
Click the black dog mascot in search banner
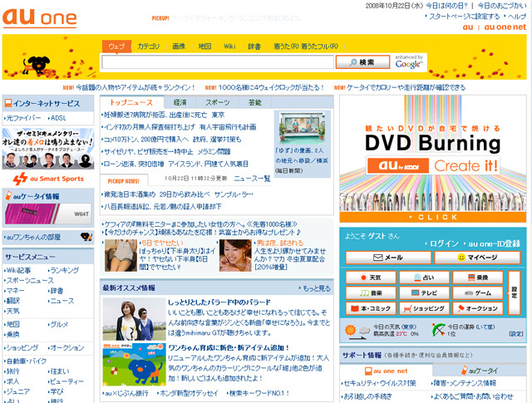pos(37,65)
